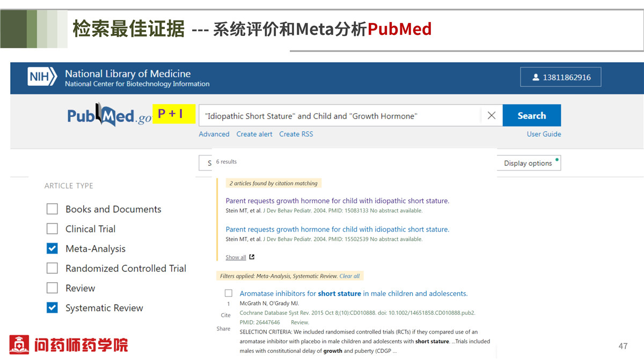Open first Parent requests growth hormone result (PMID 15083133)
Viewport: 644px width, 362px height.
coord(337,201)
